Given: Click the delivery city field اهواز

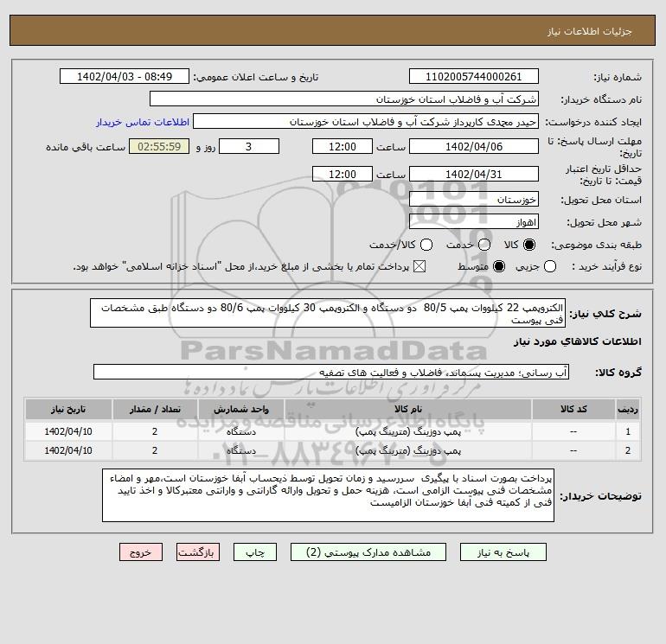Looking at the screenshot, I should pyautogui.click(x=474, y=222).
